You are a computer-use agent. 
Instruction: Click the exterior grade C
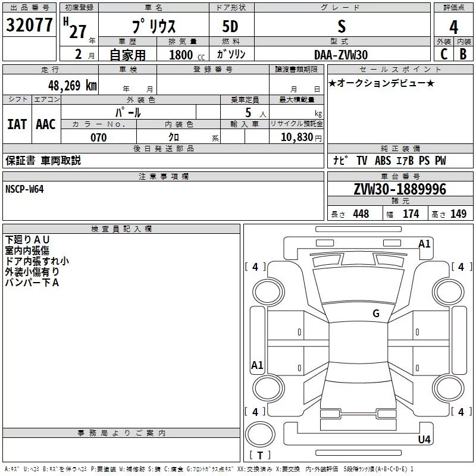tap(444, 54)
